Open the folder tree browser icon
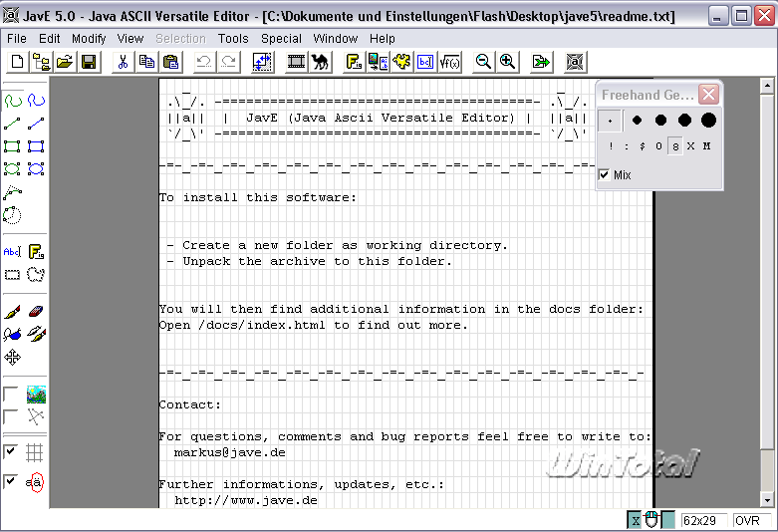778x532 pixels. 41,62
